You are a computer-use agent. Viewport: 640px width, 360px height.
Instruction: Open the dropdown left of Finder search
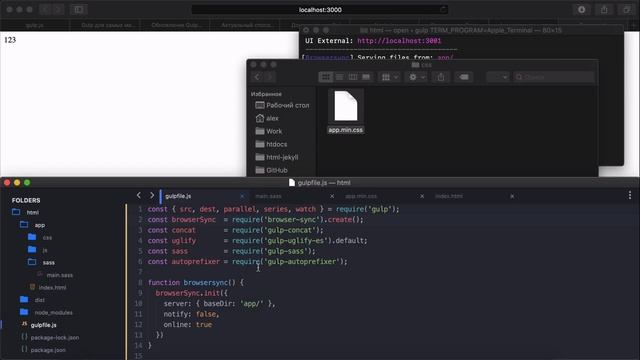click(498, 77)
